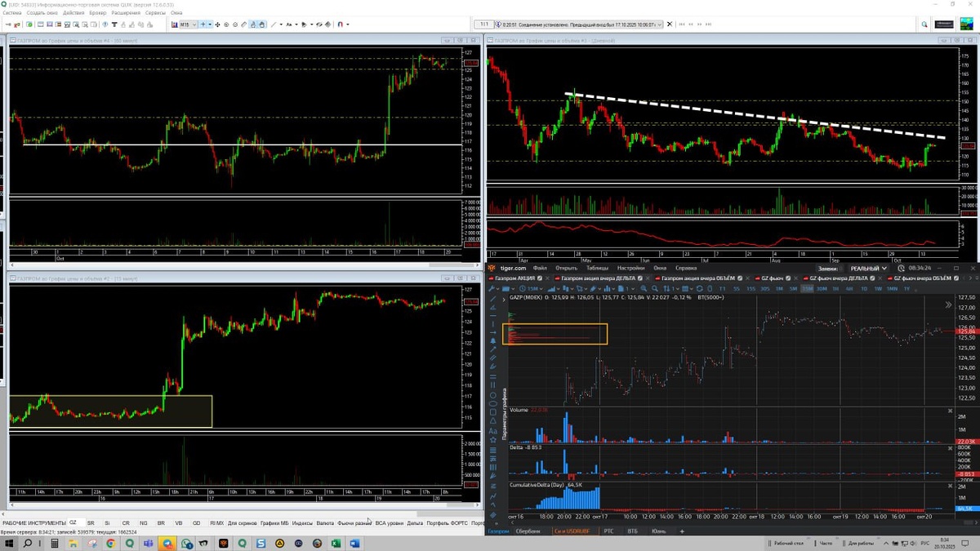Expand the crosshair tool dropdown arrow

[x=211, y=24]
